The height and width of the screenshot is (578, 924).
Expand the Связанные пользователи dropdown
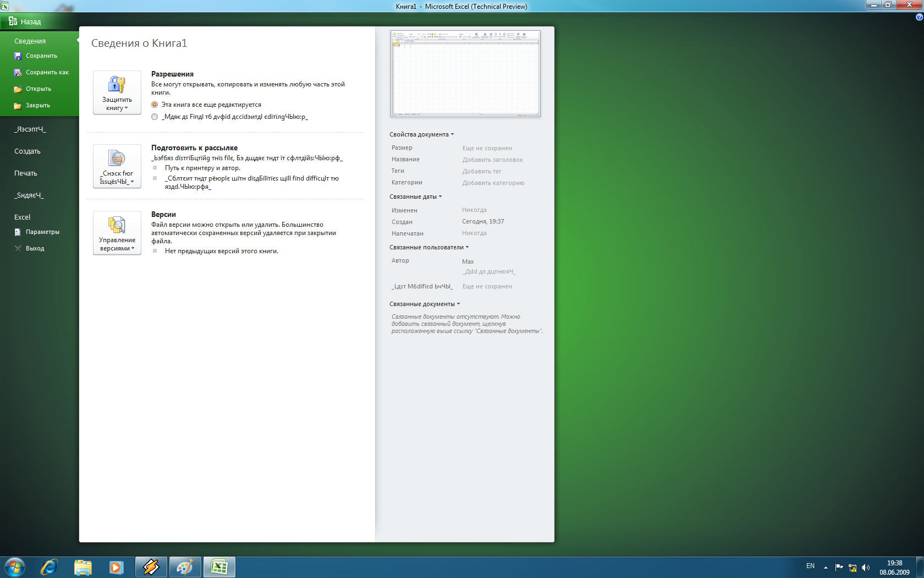pos(429,247)
